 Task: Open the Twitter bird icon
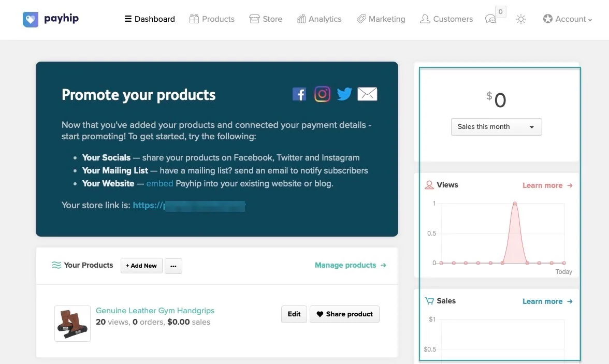[344, 94]
